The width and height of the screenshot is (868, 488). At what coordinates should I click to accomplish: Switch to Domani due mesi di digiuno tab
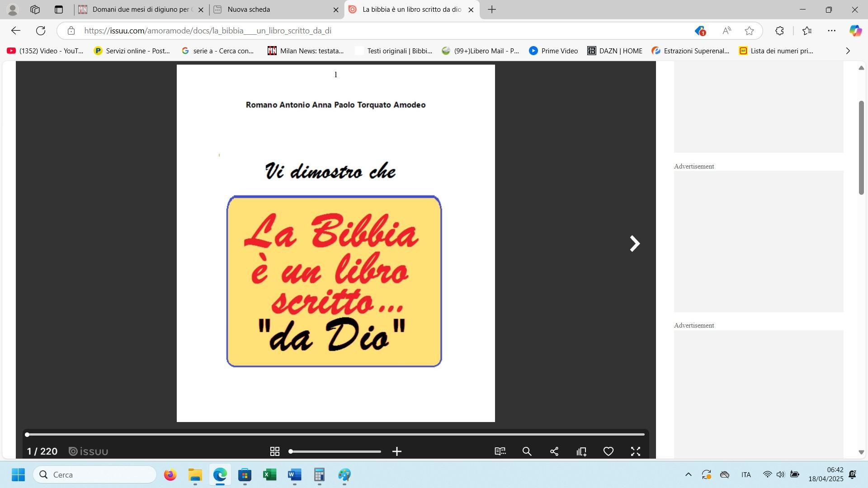coord(141,9)
